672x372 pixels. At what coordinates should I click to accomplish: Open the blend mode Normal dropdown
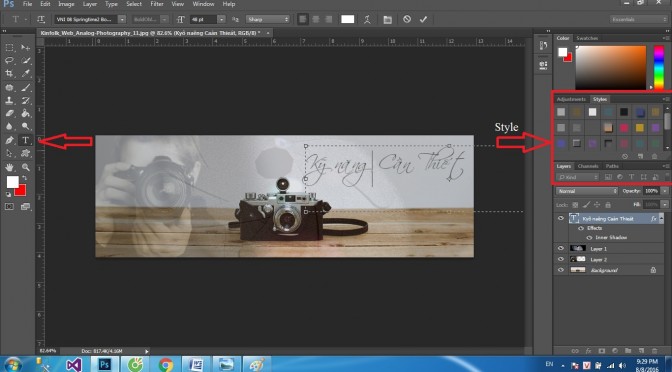[587, 191]
